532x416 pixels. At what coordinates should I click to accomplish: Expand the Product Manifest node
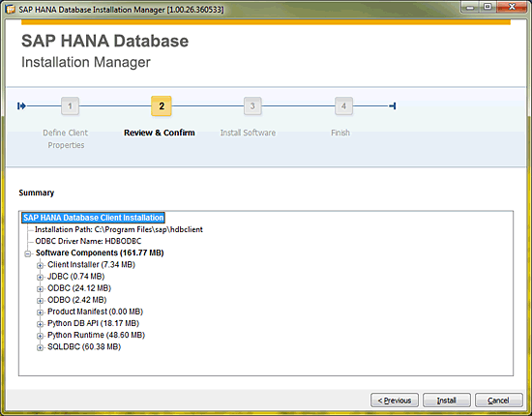[40, 312]
